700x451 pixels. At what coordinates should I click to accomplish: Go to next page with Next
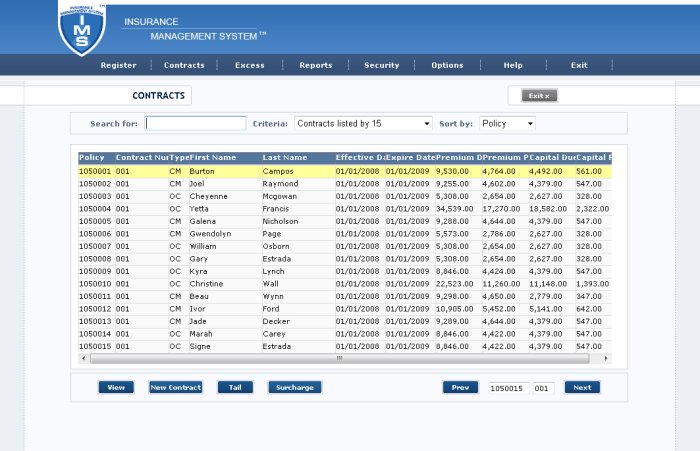click(582, 387)
